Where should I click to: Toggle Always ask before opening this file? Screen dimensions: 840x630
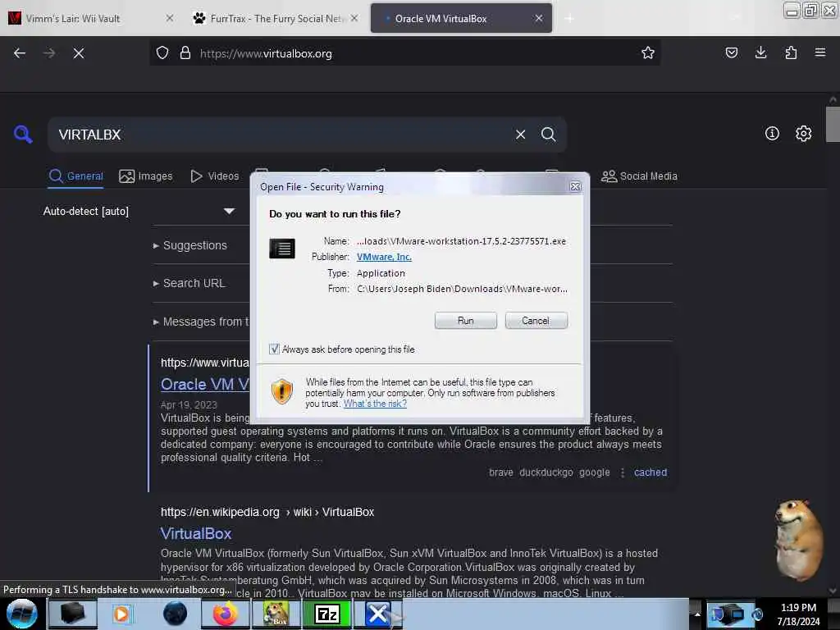(x=274, y=349)
